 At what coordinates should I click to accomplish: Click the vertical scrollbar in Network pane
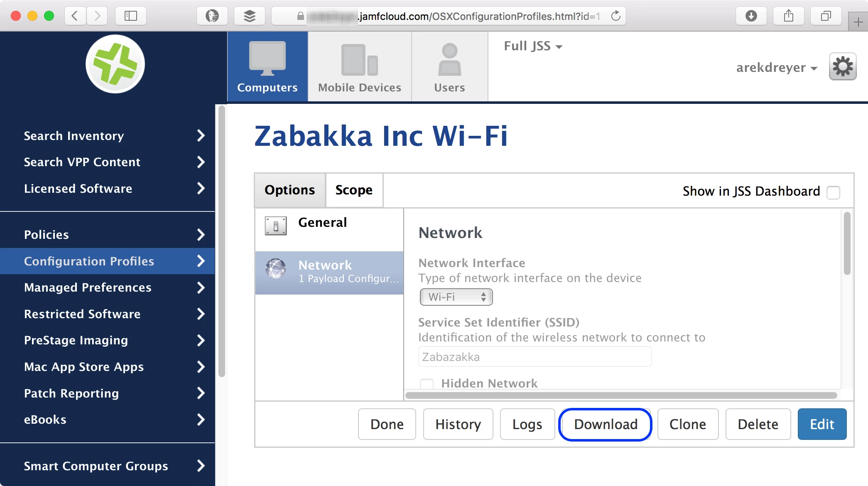coord(847,243)
